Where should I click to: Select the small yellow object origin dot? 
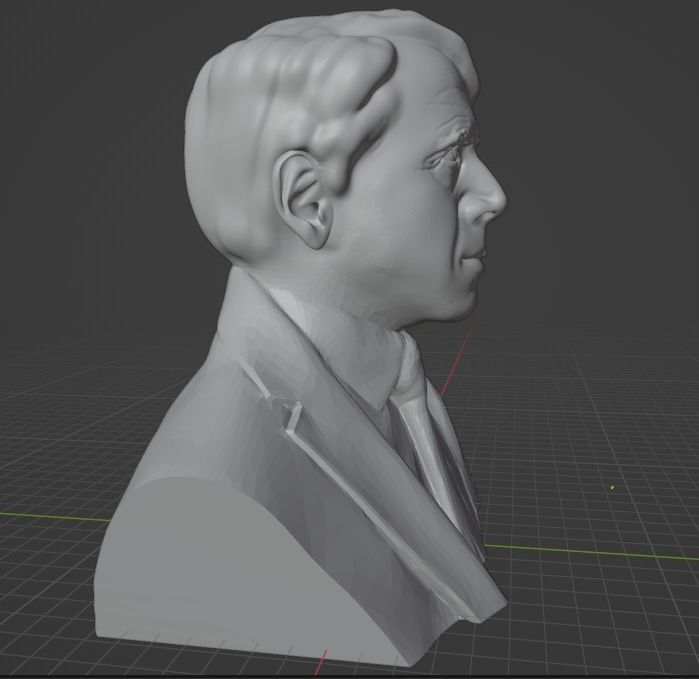click(613, 488)
